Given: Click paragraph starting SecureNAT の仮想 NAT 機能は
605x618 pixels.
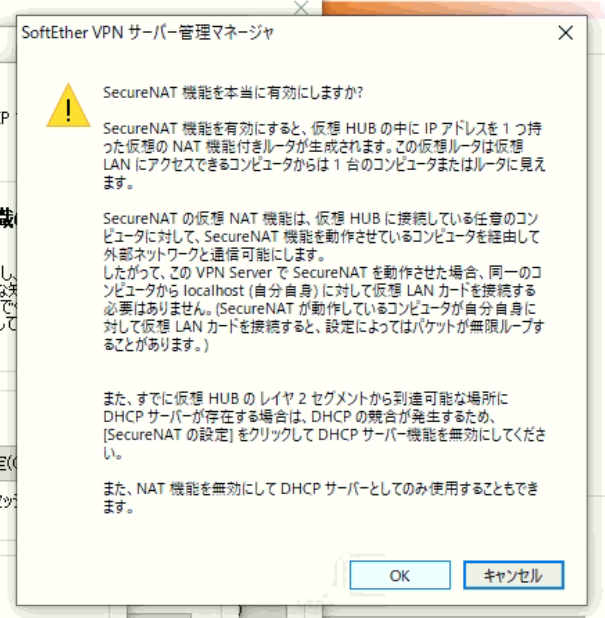Looking at the screenshot, I should tap(321, 236).
